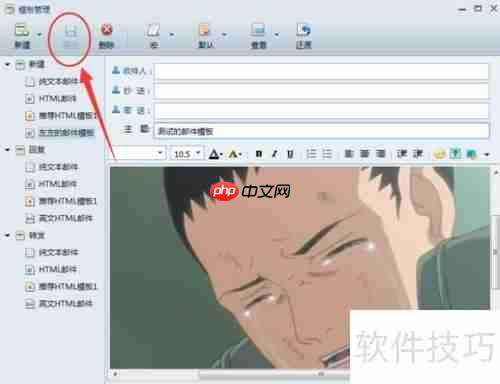Viewport: 500px width, 384px height.
Task: Select 推荐HTML模板1 under the 回复 group
Action: (x=68, y=201)
